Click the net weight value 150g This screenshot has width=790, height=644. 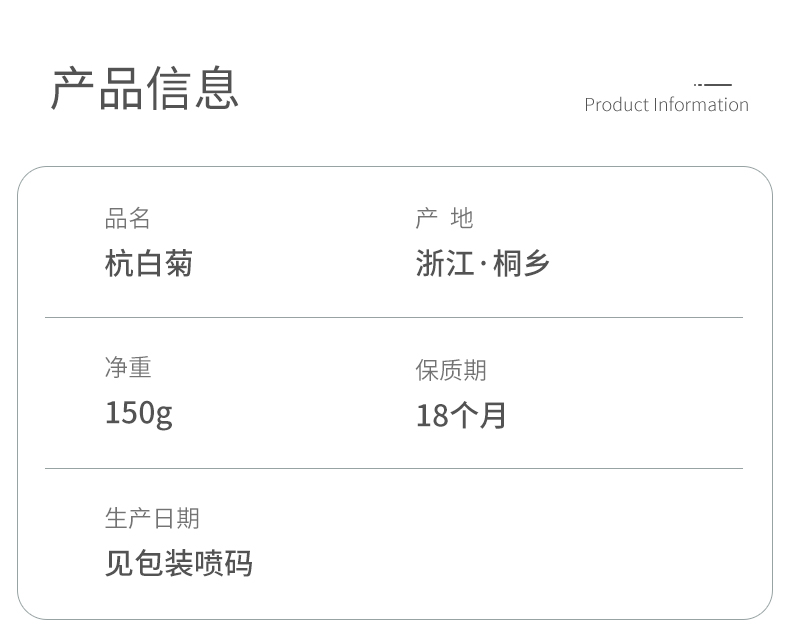tap(139, 413)
